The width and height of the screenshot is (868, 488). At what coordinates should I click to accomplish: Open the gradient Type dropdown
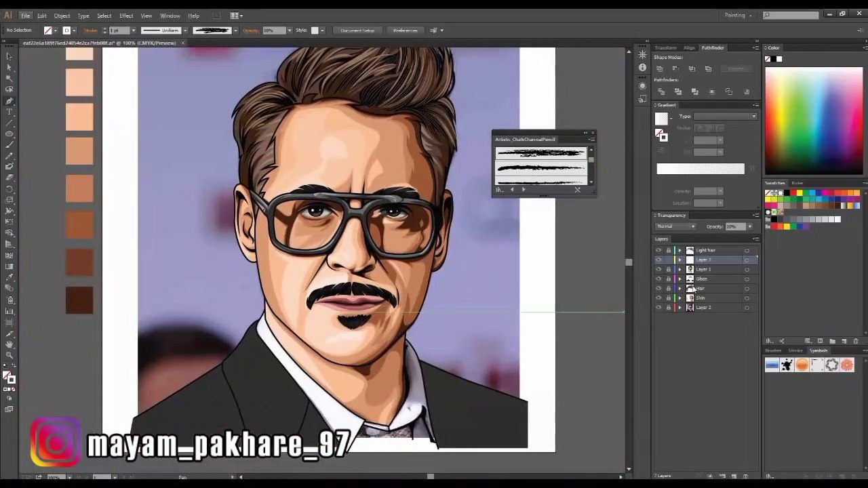point(725,117)
